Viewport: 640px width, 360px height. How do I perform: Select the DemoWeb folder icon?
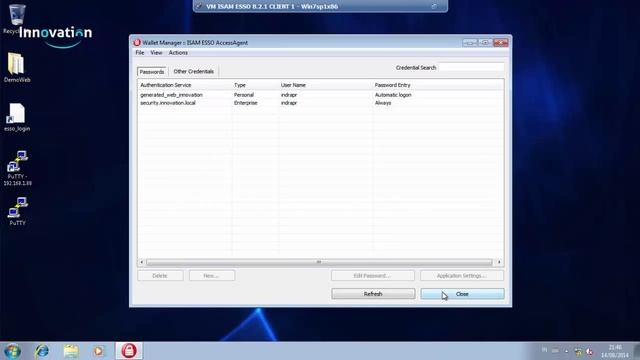pos(17,67)
